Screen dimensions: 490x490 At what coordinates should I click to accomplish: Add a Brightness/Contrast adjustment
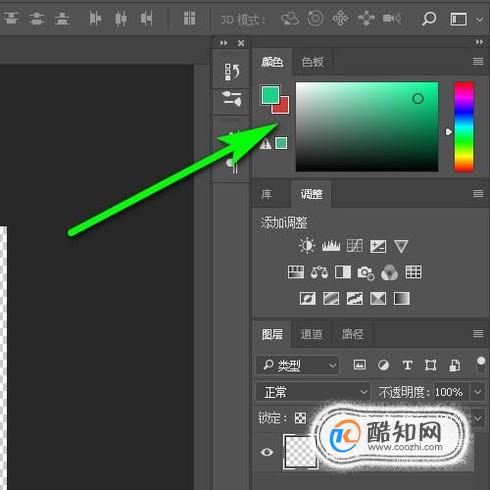coord(307,246)
